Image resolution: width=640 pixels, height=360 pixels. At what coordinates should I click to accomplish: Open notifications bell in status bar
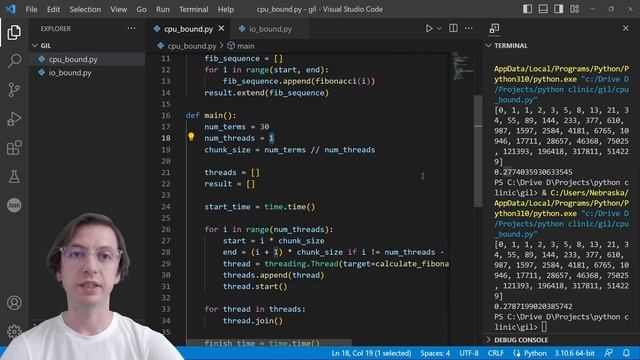(x=626, y=353)
